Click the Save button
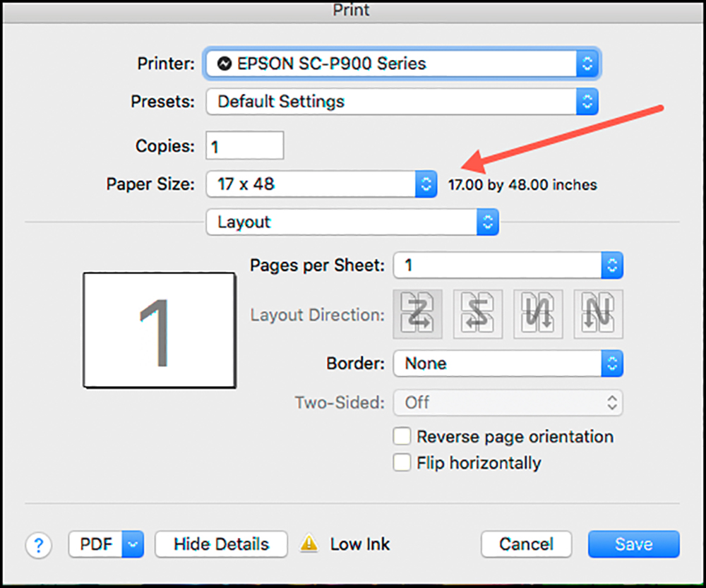The image size is (706, 588). point(633,544)
